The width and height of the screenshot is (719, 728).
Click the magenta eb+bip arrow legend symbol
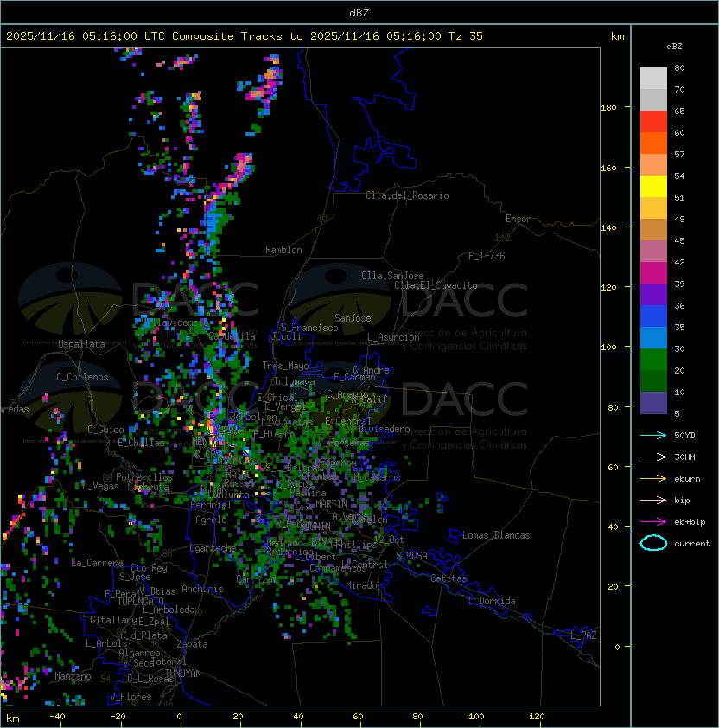pyautogui.click(x=653, y=522)
